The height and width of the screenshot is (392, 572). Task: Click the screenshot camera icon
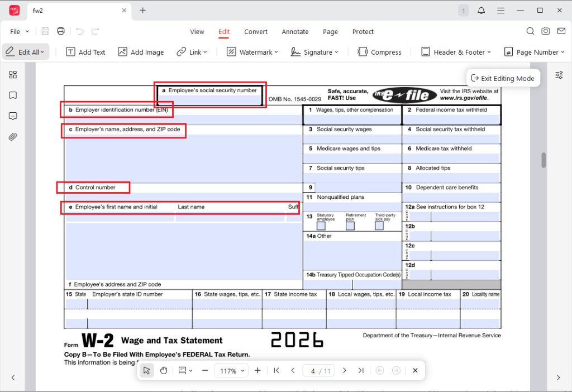[545, 31]
